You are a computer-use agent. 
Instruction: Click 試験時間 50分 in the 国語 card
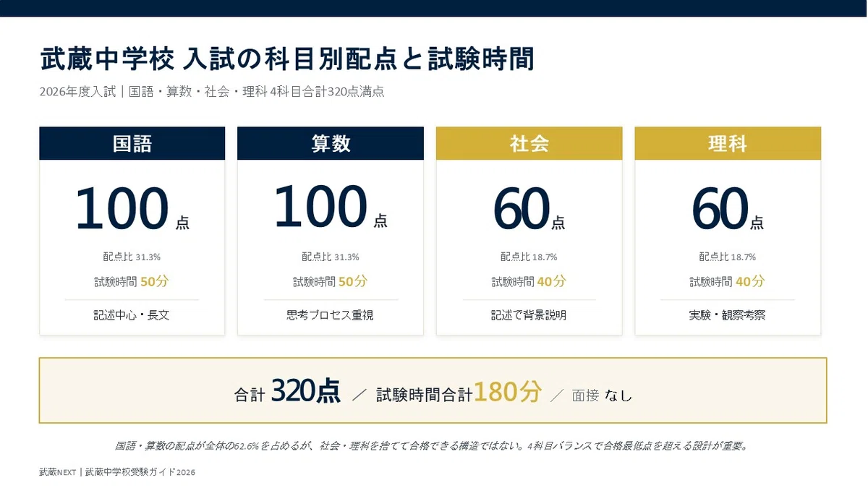click(x=132, y=281)
